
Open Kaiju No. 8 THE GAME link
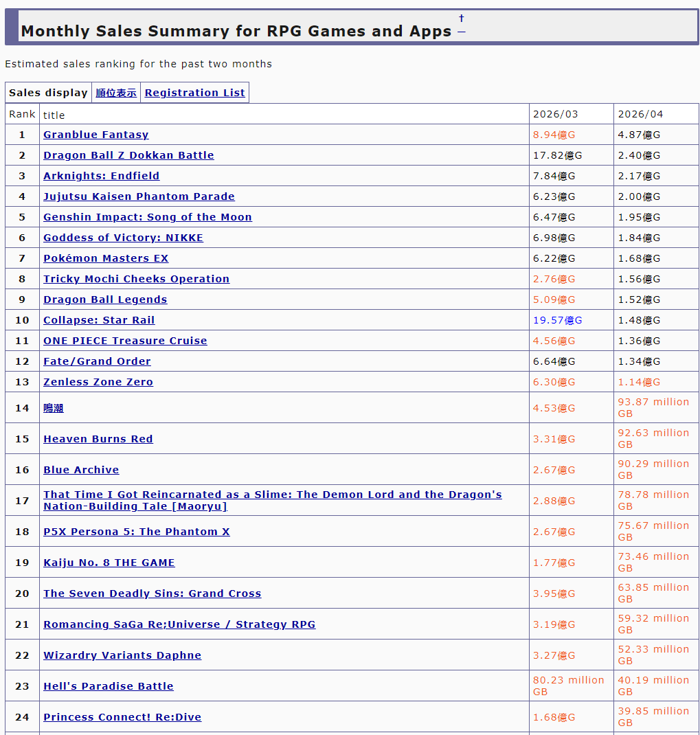pyautogui.click(x=109, y=563)
